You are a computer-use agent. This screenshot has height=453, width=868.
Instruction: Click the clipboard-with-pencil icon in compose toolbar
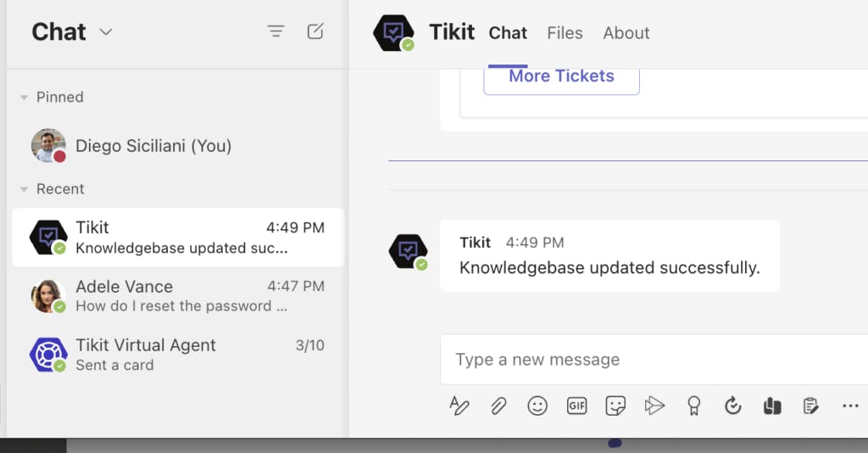click(811, 406)
